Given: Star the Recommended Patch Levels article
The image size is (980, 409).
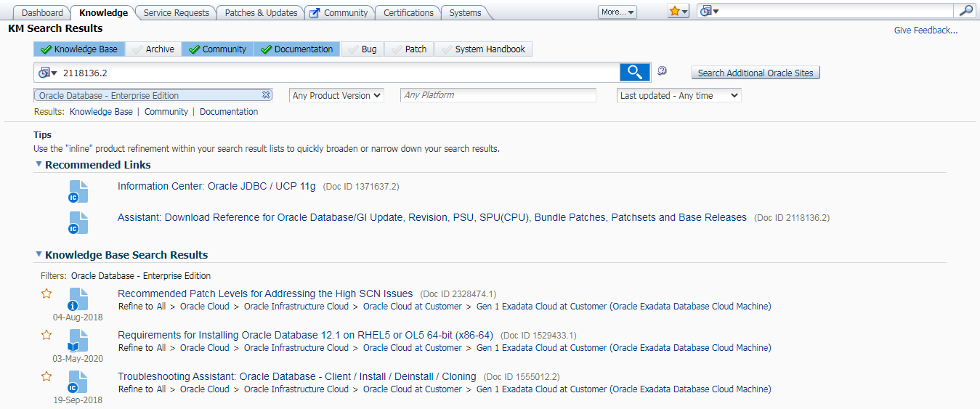Looking at the screenshot, I should coord(46,293).
